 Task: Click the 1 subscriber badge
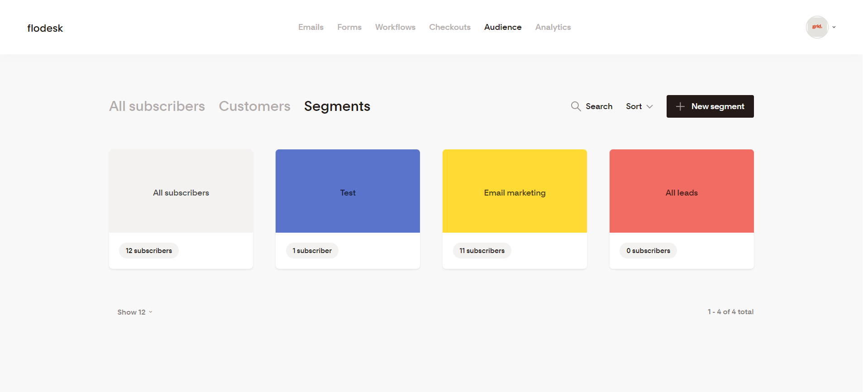312,251
